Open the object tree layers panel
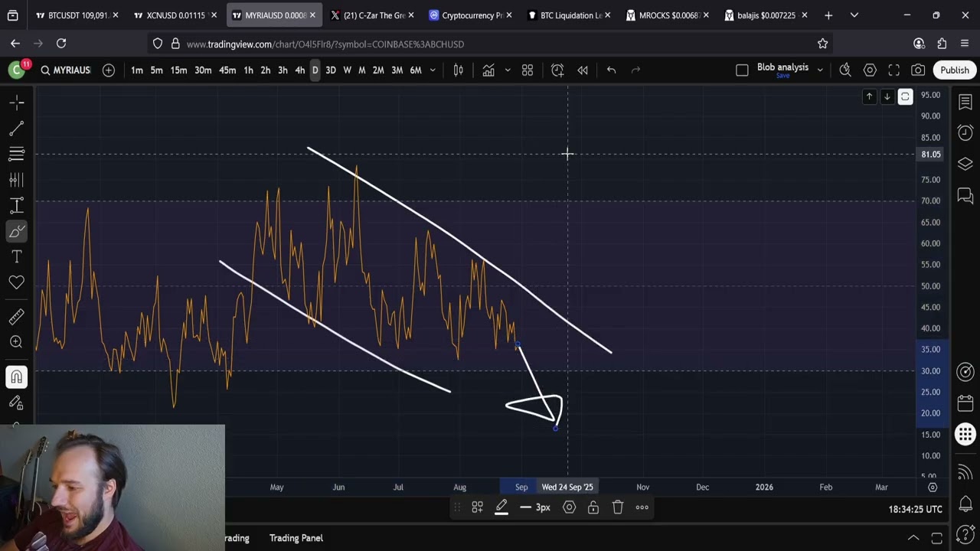980x551 pixels. pos(965,164)
